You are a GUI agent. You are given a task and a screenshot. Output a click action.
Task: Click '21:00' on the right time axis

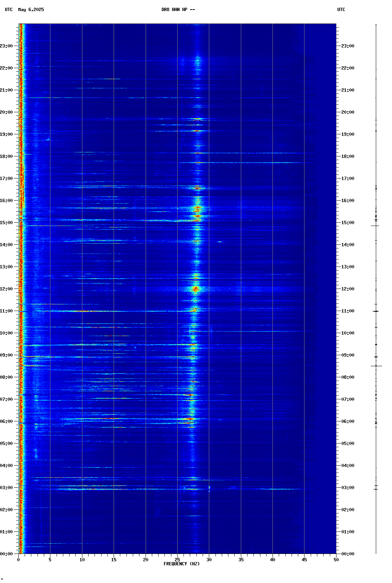[x=348, y=90]
